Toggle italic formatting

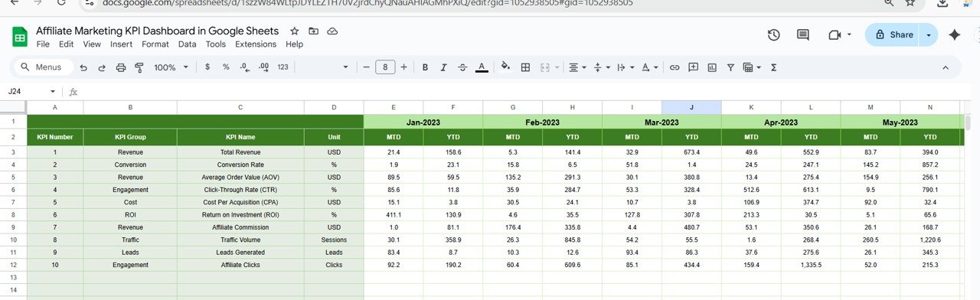[444, 67]
